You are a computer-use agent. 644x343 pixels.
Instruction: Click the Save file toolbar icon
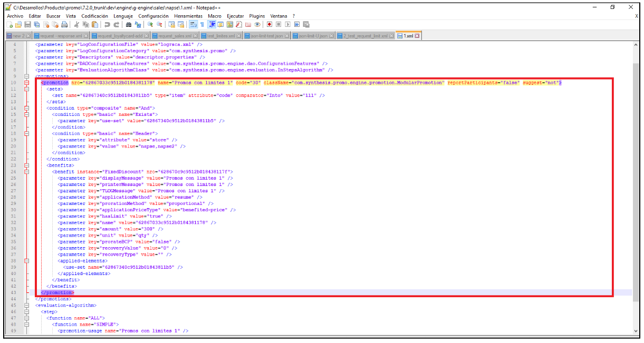(x=27, y=25)
